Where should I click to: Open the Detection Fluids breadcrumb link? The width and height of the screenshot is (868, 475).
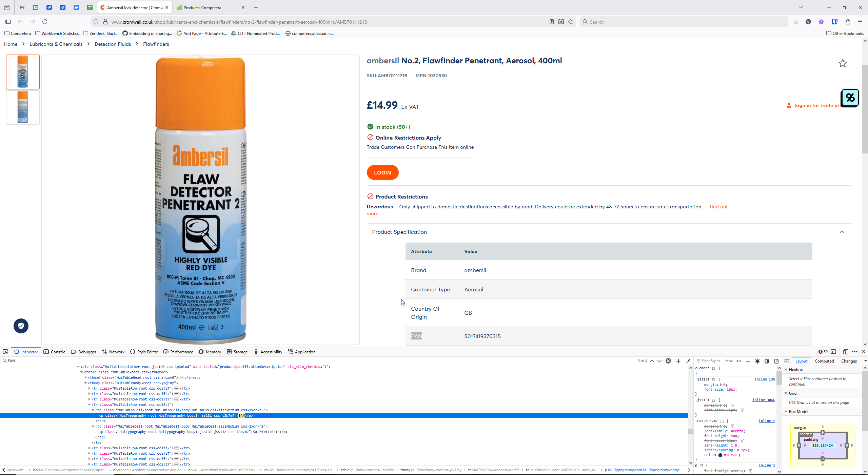[x=113, y=44]
